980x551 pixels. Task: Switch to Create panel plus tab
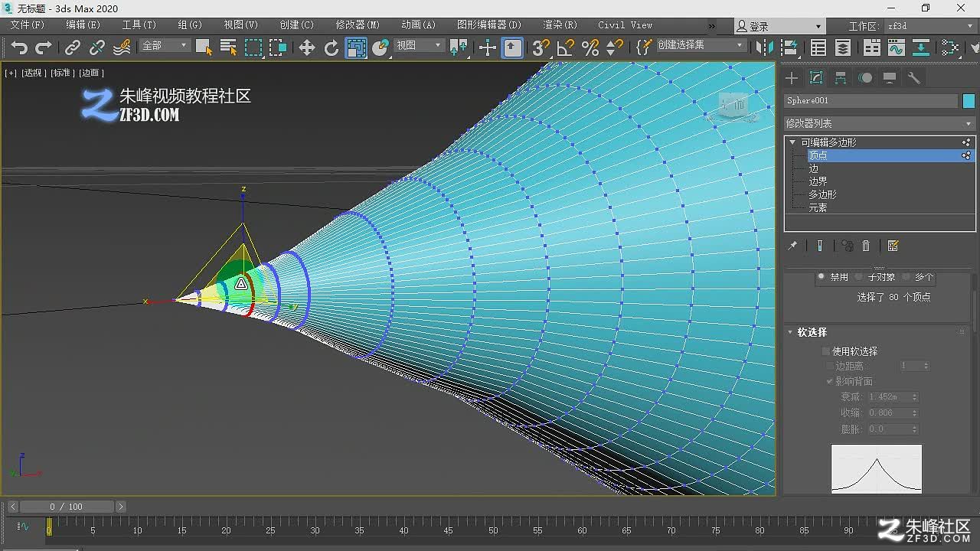click(x=792, y=78)
